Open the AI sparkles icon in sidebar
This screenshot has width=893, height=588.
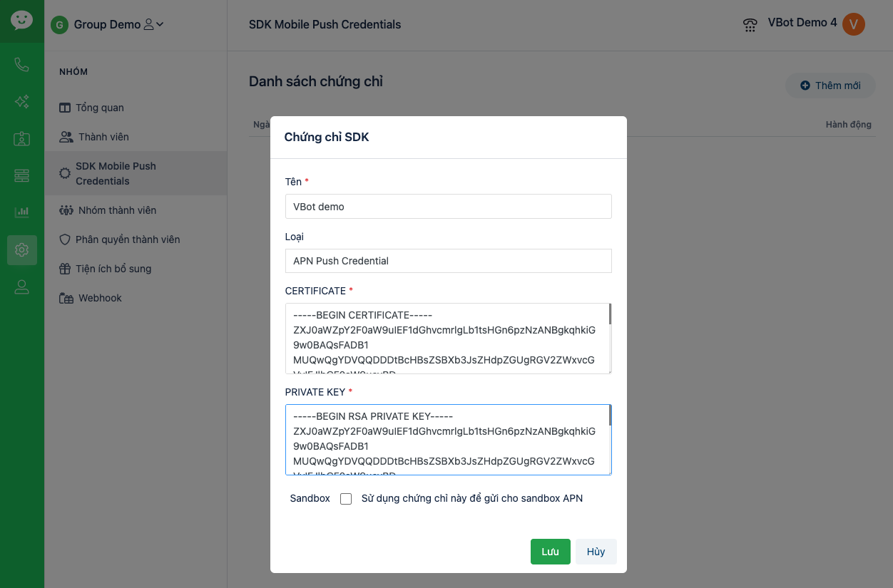21,102
